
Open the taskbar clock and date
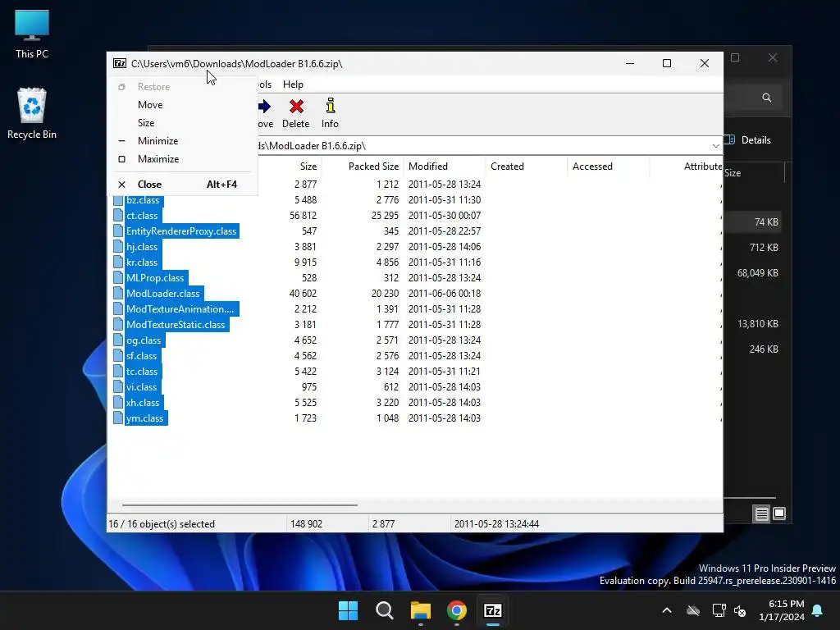782,610
